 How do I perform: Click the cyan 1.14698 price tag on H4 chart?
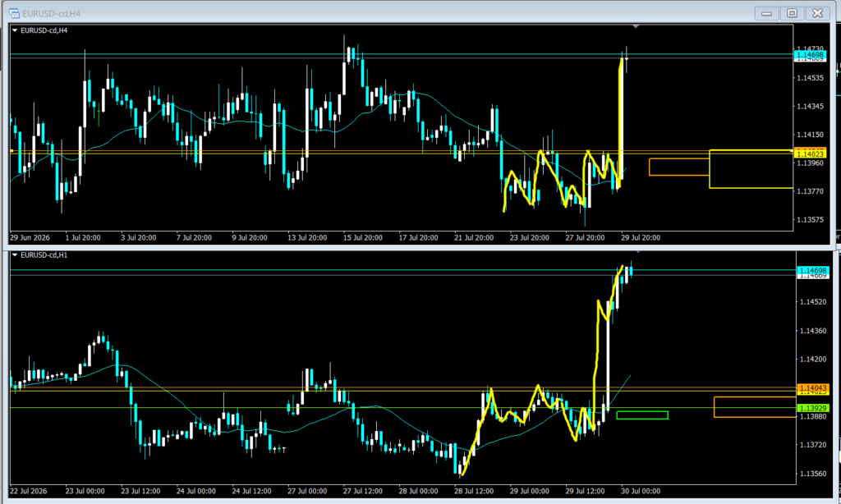tap(810, 55)
